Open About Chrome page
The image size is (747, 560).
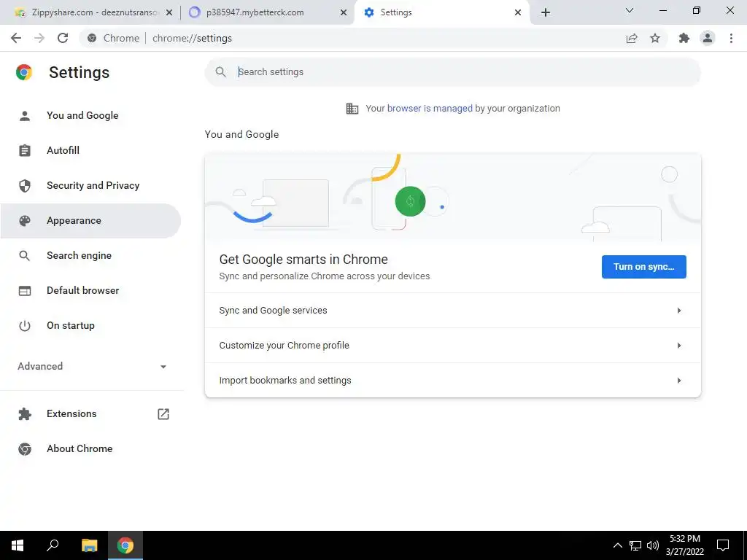(x=90, y=449)
